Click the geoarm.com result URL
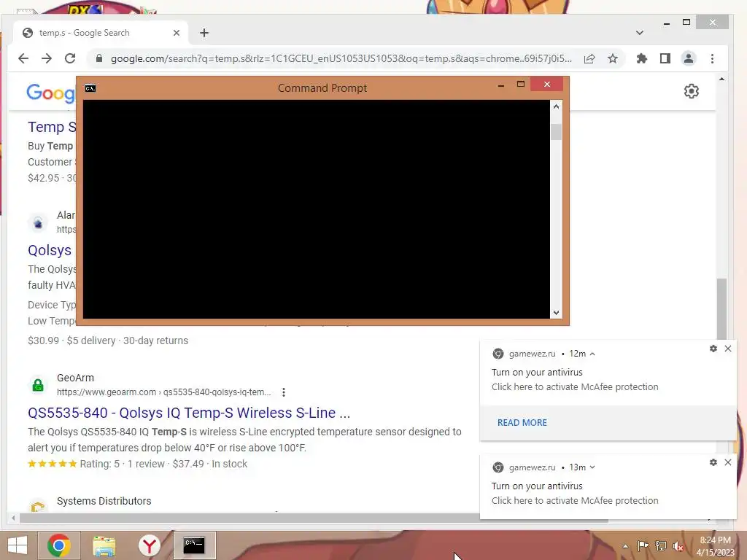The width and height of the screenshot is (747, 560). point(164,392)
